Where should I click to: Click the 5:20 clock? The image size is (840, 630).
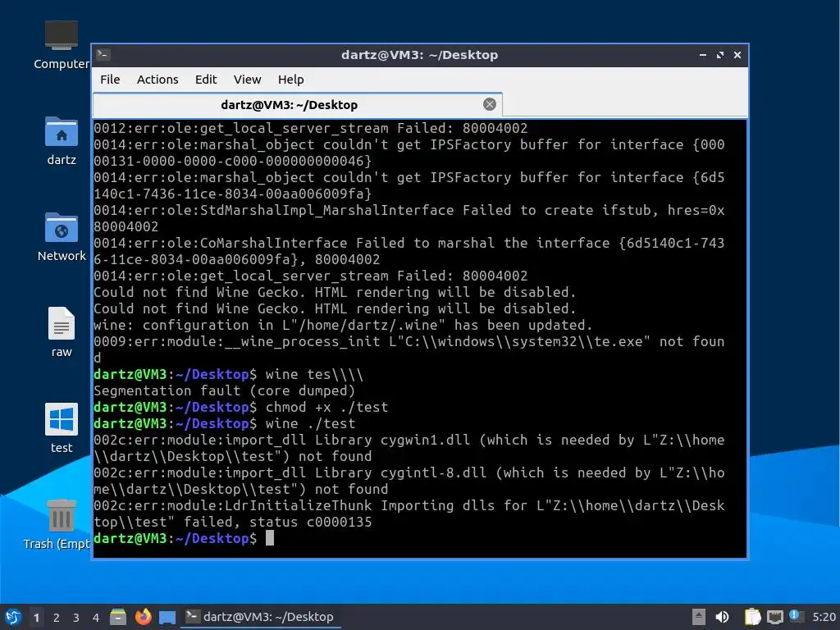[x=824, y=617]
